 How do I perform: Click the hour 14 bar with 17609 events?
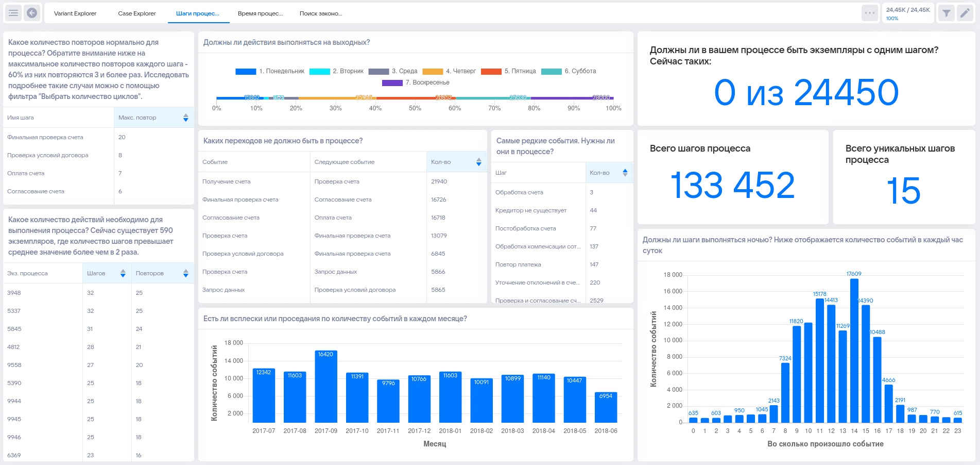click(854, 351)
